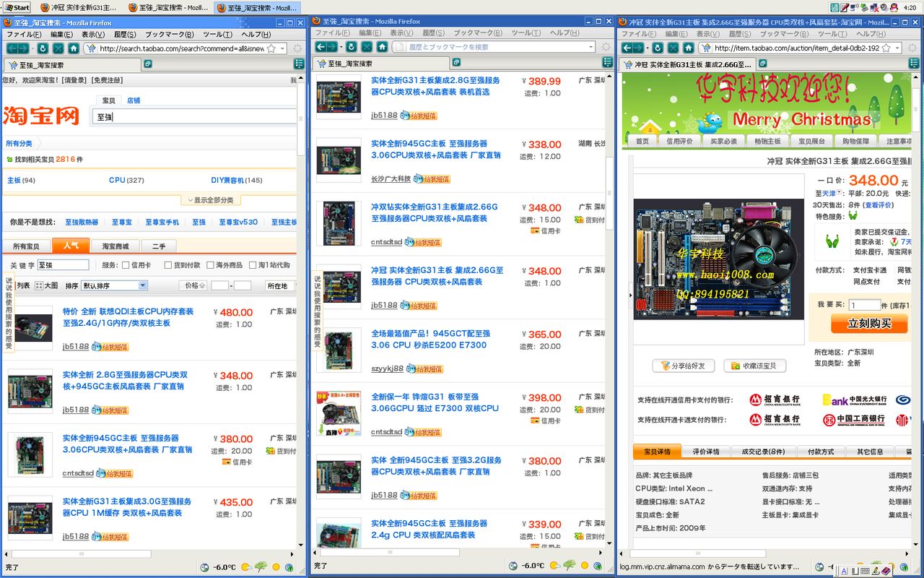The image size is (924, 578).
Task: Tick the 海外商品 filter checkbox
Action: pos(210,265)
